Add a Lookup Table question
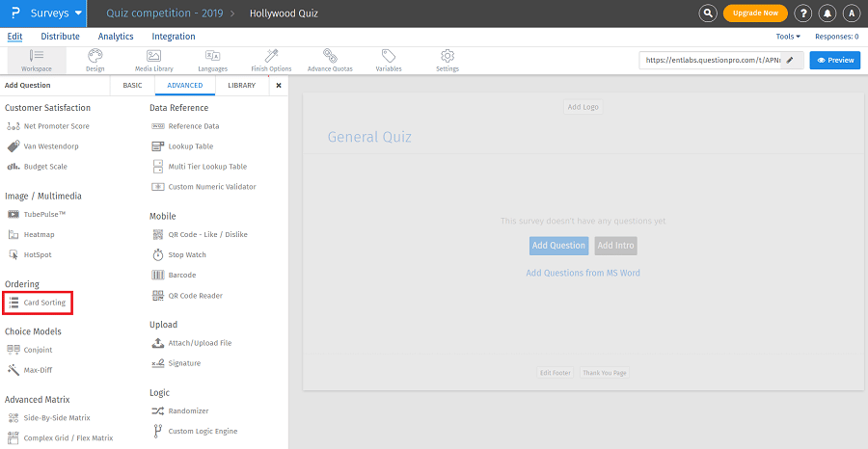The height and width of the screenshot is (449, 868). click(x=182, y=146)
